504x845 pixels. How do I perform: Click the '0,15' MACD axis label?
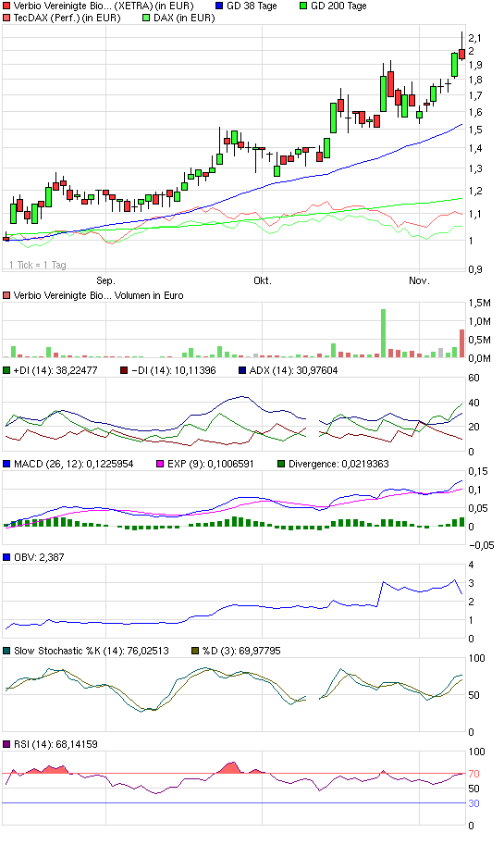pos(478,471)
